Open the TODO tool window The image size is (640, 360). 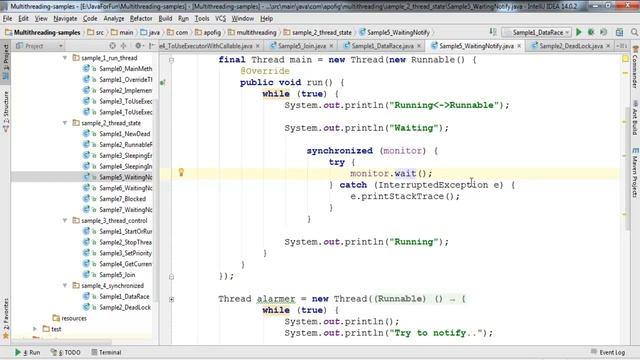click(x=65, y=352)
